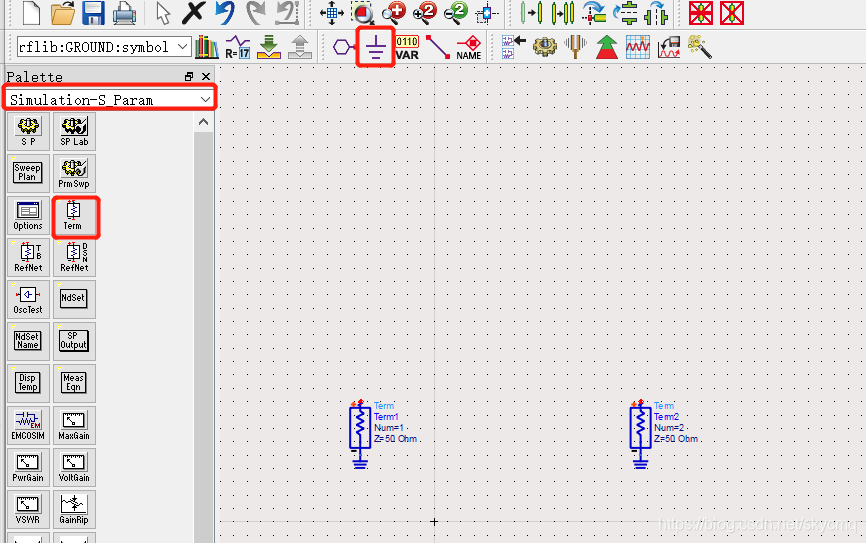Image resolution: width=866 pixels, height=543 pixels.
Task: Click the Num=2 parameter text
Action: (669, 428)
